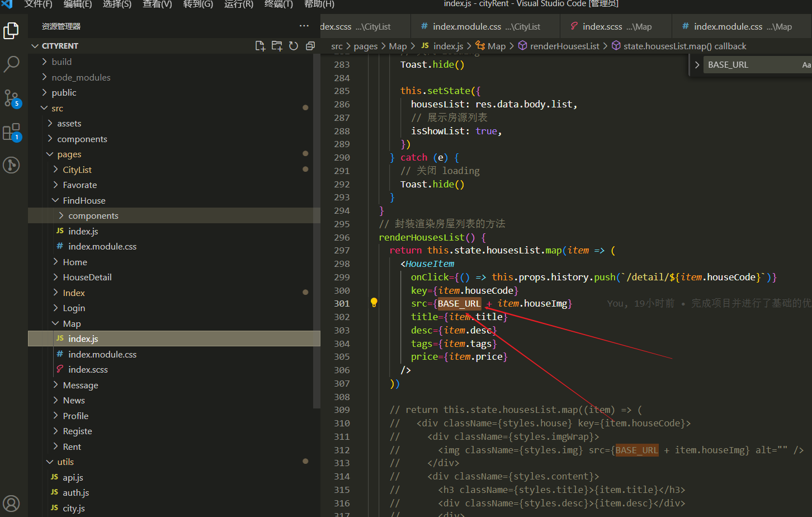Viewport: 812px width, 517px height.
Task: Expand the node_modules folder
Action: (174, 77)
